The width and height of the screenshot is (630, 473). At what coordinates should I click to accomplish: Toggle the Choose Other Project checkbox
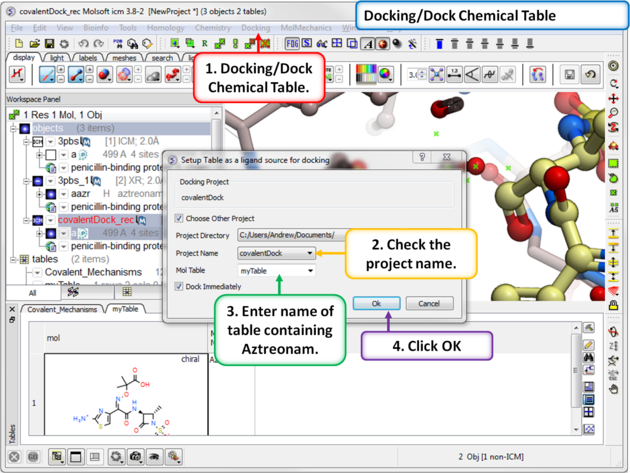click(179, 218)
